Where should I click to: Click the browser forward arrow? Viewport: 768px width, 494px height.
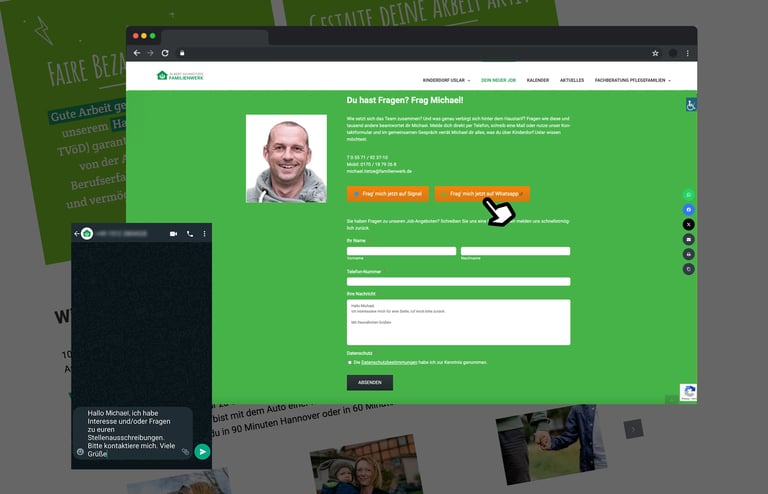[150, 53]
